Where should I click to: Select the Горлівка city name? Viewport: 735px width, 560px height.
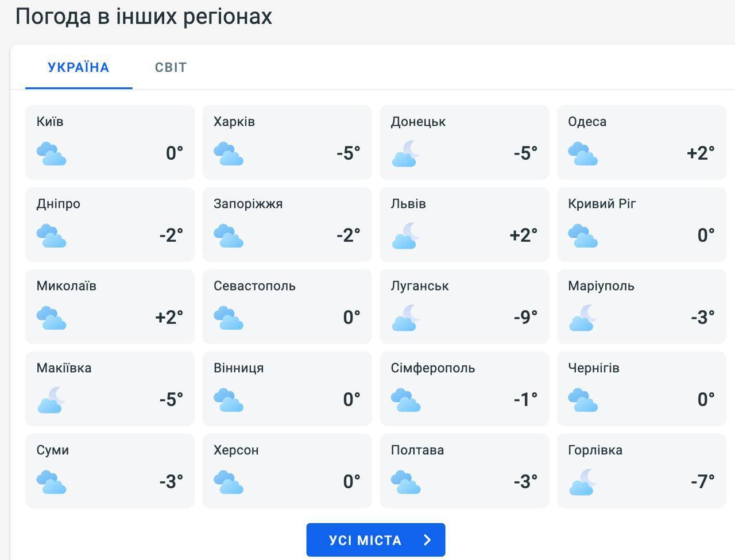[595, 450]
